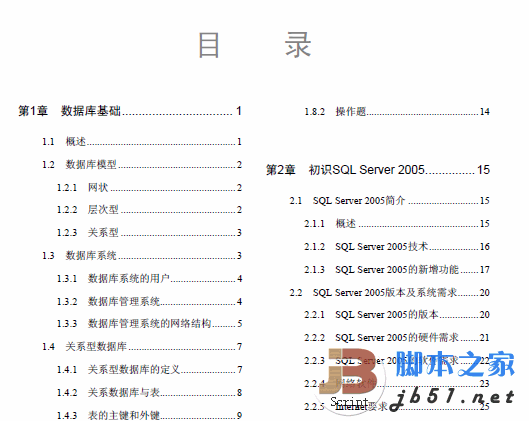This screenshot has width=529, height=421.
Task: Open section 1.1 概述
Action: (142, 141)
